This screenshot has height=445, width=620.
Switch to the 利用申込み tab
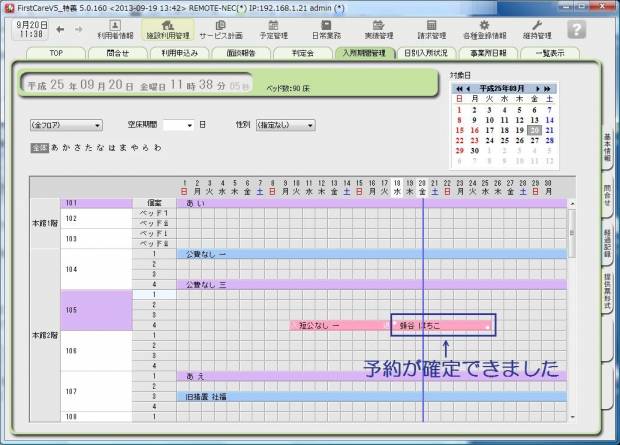point(182,53)
